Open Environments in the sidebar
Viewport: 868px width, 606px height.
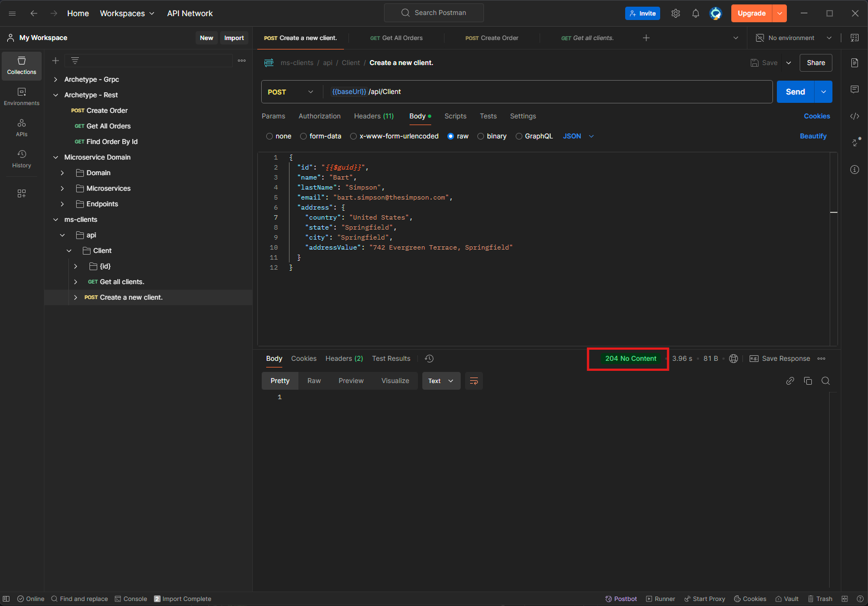(x=22, y=97)
